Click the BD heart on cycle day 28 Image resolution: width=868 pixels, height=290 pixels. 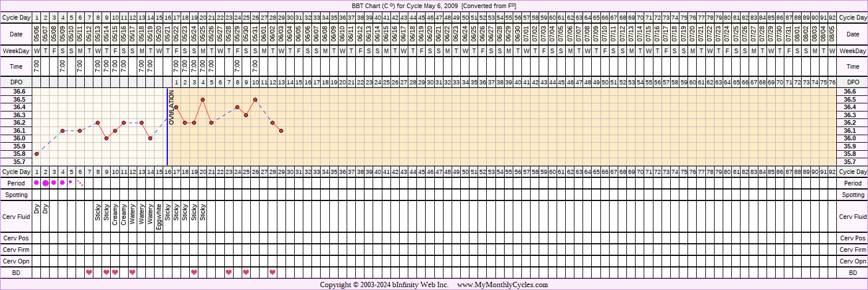click(272, 272)
